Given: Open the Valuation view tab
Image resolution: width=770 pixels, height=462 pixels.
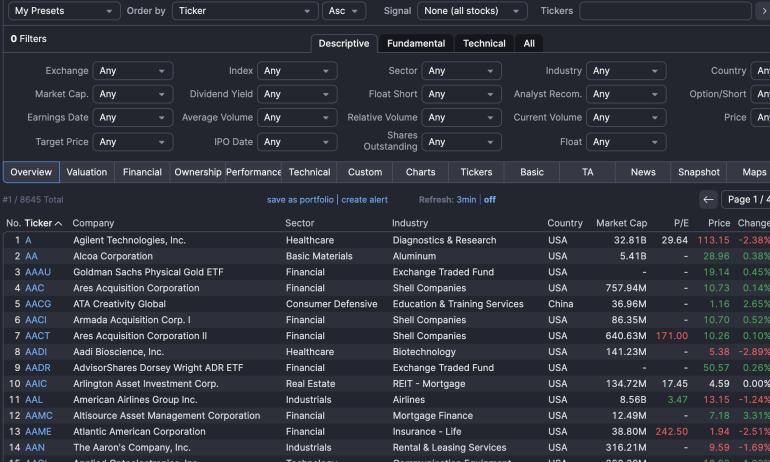Looking at the screenshot, I should 87,172.
